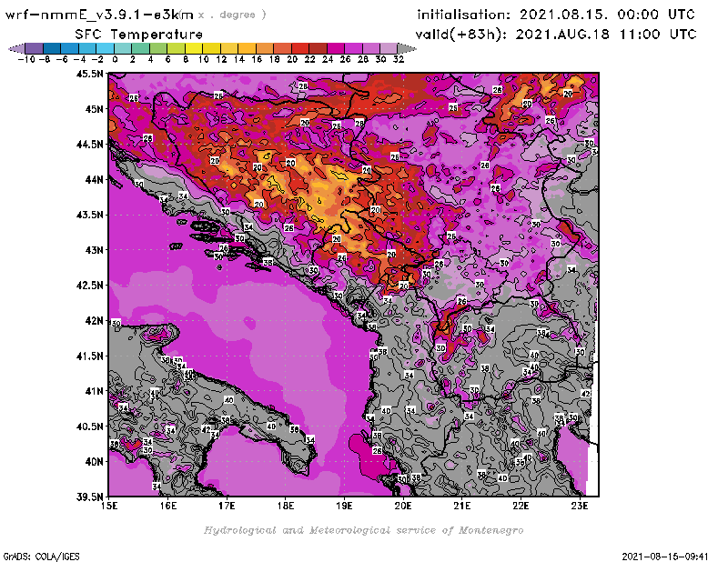The height and width of the screenshot is (562, 728).
Task: Click the Hydrological and Meteorological service of Montenegro caption
Action: click(x=363, y=530)
